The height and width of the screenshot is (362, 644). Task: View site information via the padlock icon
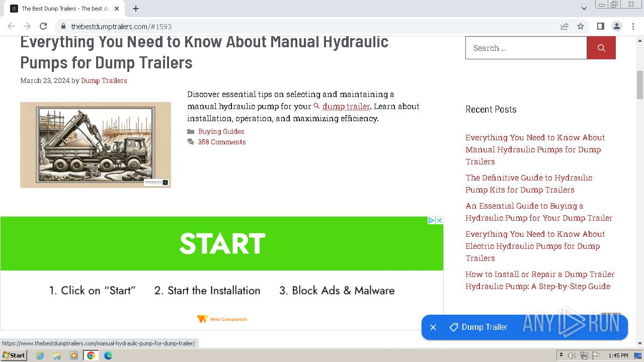(63, 26)
